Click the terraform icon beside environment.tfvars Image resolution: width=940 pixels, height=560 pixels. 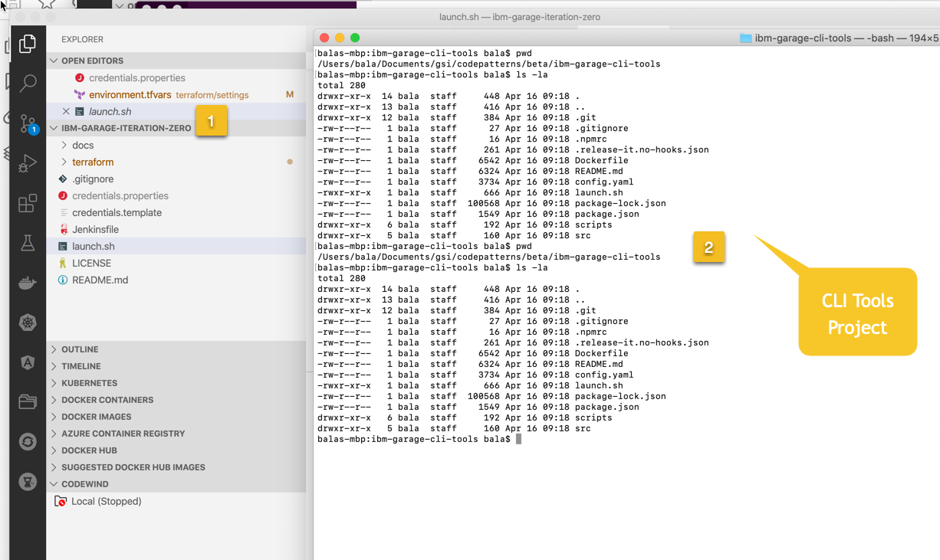(x=80, y=95)
